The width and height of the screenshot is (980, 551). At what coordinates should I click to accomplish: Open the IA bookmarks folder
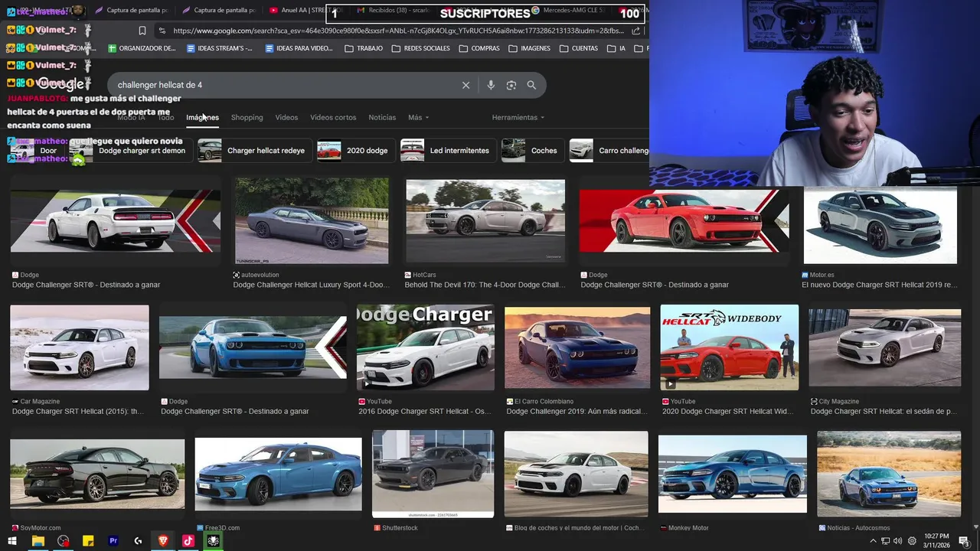coord(616,48)
